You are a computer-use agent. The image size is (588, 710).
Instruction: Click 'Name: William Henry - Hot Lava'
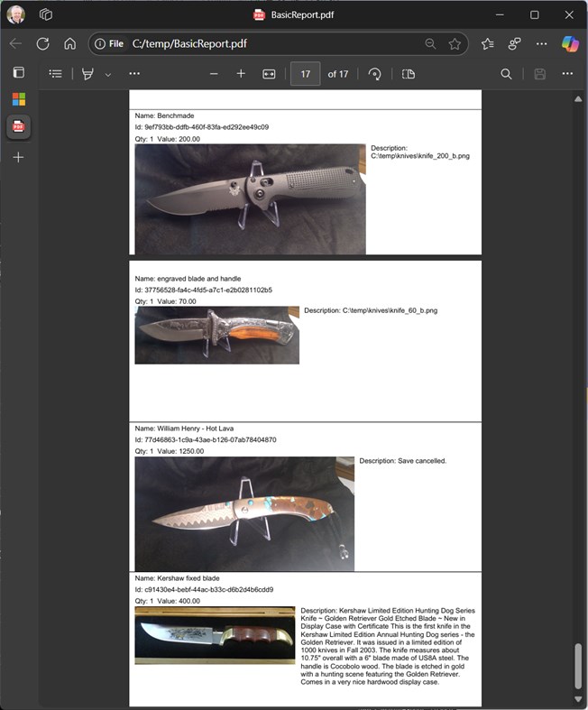[x=184, y=429]
